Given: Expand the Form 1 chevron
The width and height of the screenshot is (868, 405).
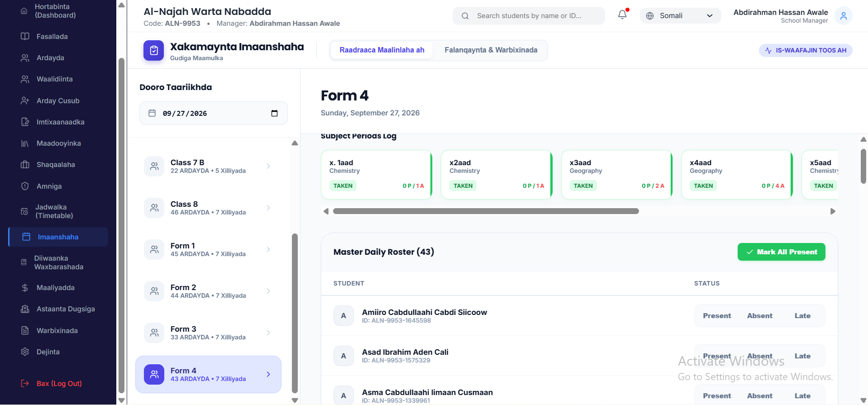Looking at the screenshot, I should click(268, 250).
